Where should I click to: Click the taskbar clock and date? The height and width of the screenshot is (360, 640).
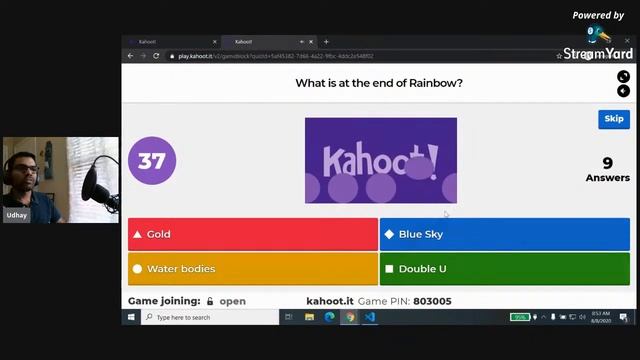click(601, 317)
